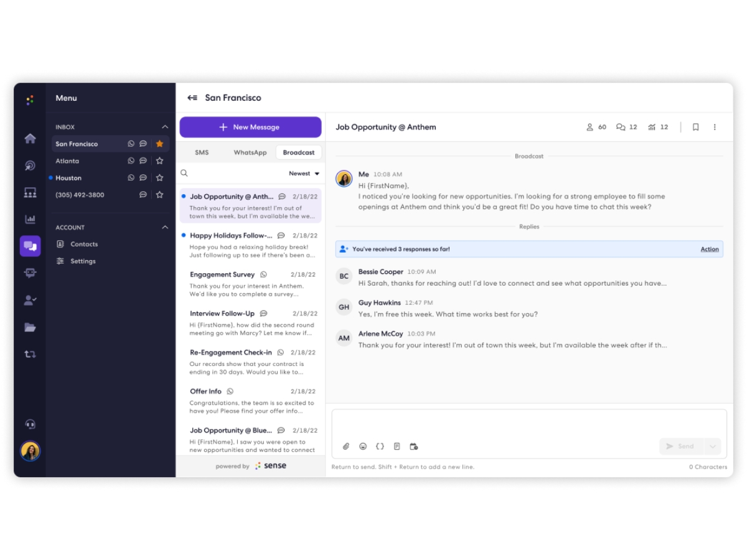The width and height of the screenshot is (747, 560).
Task: Open the folder icon in sidebar
Action: tap(30, 327)
